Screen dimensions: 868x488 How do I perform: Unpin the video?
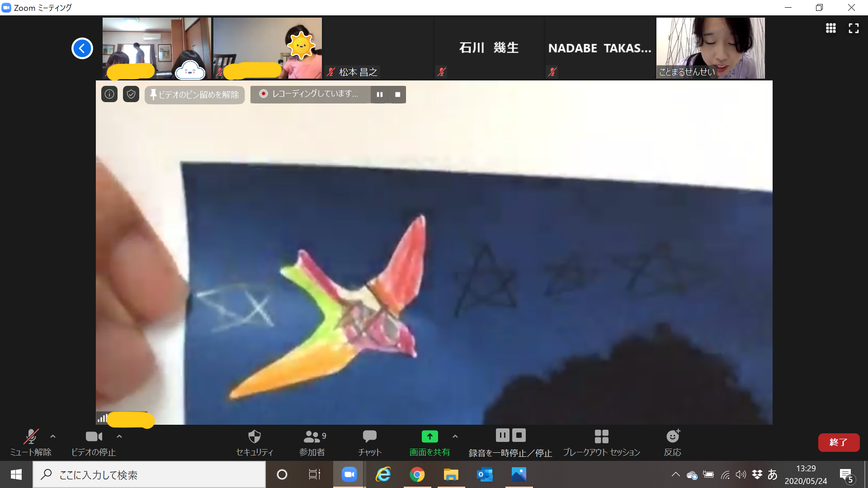click(x=194, y=94)
